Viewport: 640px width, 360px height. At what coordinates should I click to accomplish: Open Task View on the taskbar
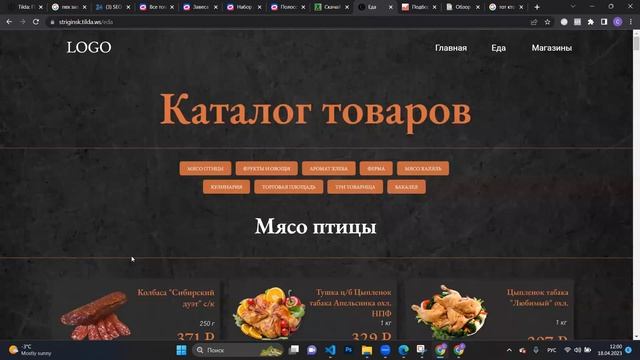pyautogui.click(x=293, y=350)
